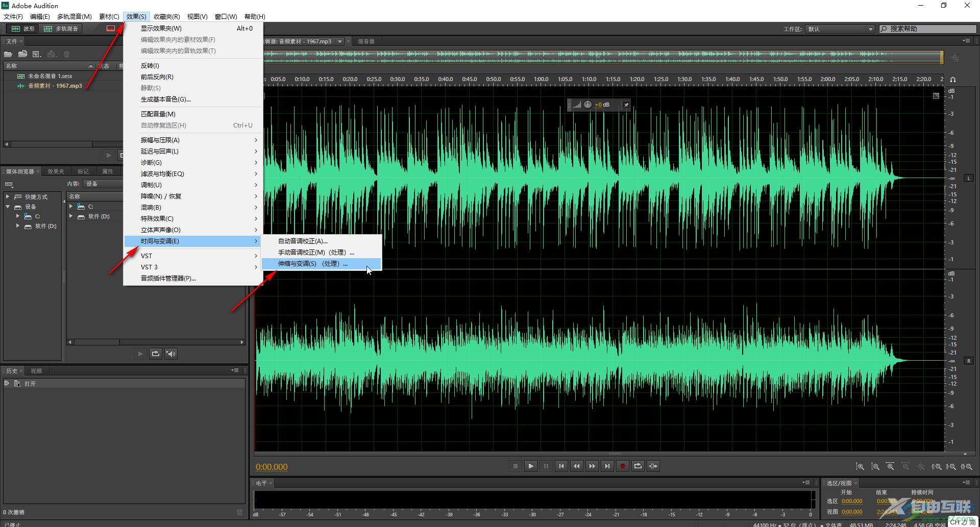Switch to the 属性 tab
Image resolution: width=980 pixels, height=527 pixels.
tap(108, 171)
